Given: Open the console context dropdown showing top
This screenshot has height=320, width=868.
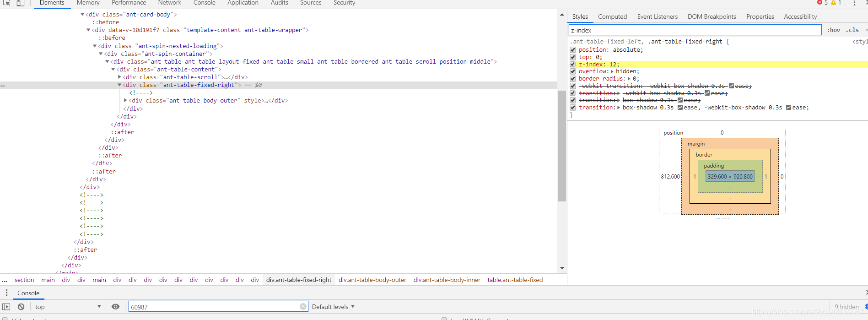Looking at the screenshot, I should (x=67, y=307).
